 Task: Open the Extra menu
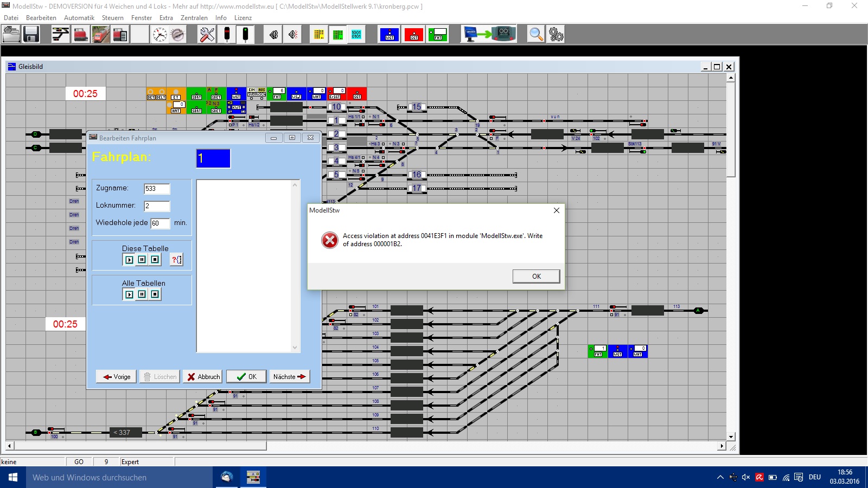click(166, 18)
